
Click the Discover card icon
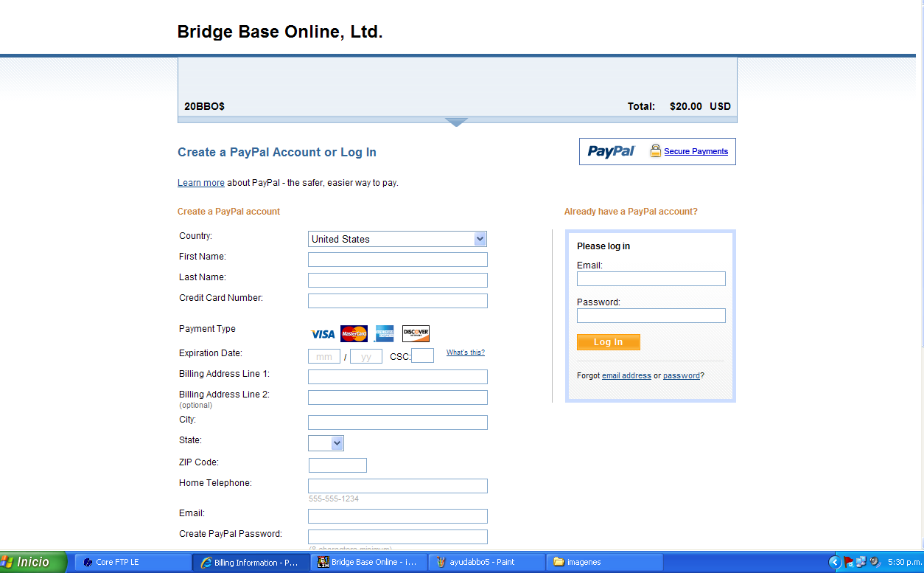point(416,334)
